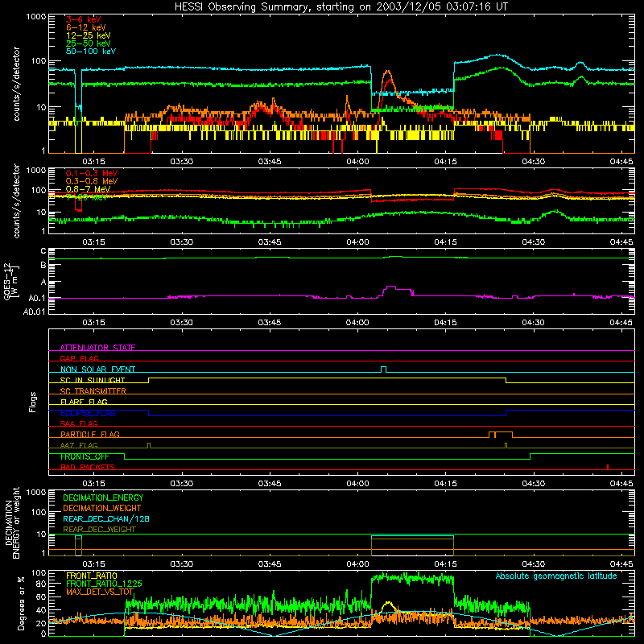
Task: Select the green 25-50 keV legend label
Action: click(x=88, y=43)
